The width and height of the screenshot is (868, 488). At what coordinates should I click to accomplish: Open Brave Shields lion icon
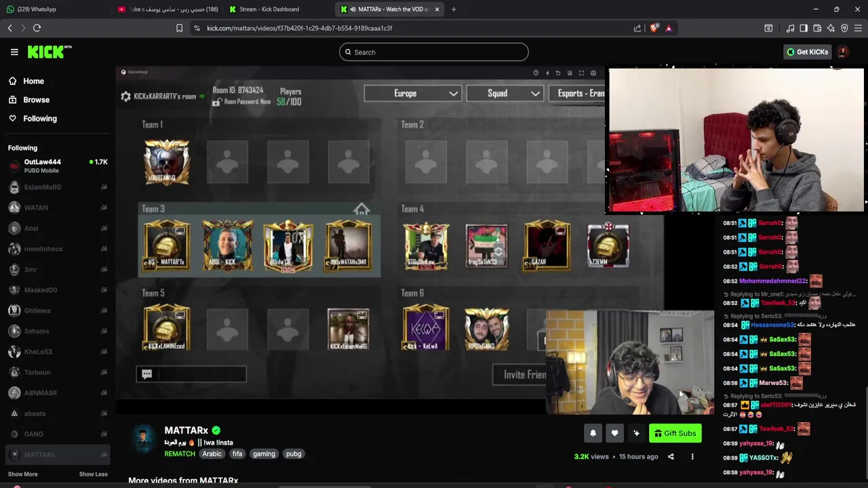[654, 28]
